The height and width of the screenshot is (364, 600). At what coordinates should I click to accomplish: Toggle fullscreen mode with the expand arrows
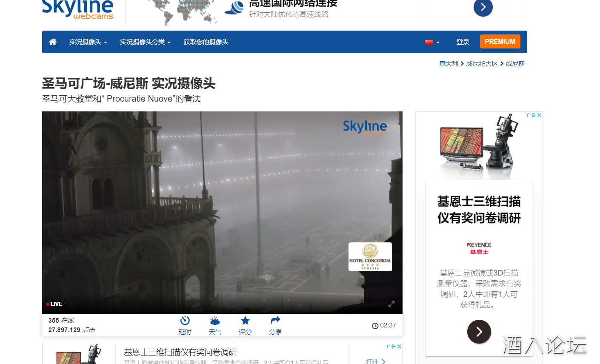(391, 304)
